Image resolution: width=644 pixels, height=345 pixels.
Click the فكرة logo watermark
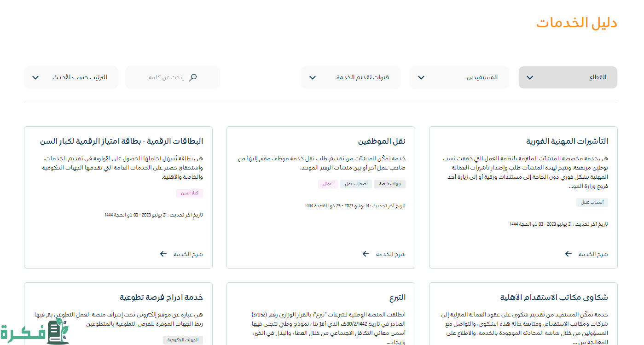pos(35,331)
